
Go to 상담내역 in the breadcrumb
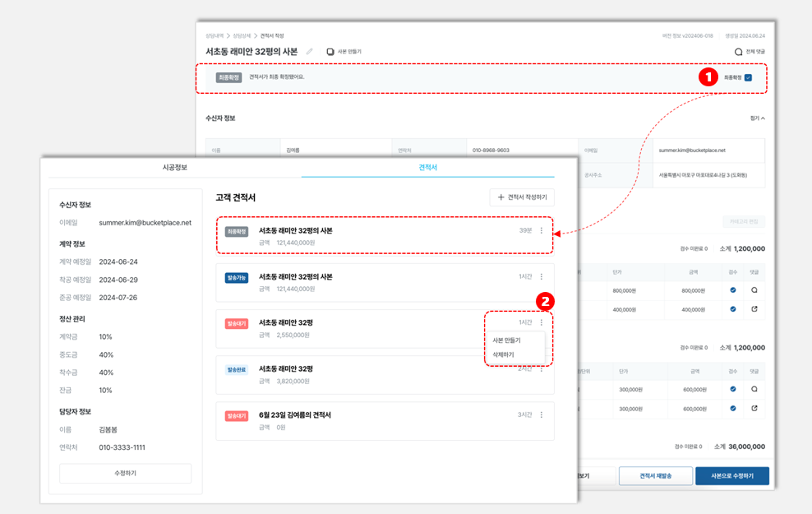pos(215,35)
